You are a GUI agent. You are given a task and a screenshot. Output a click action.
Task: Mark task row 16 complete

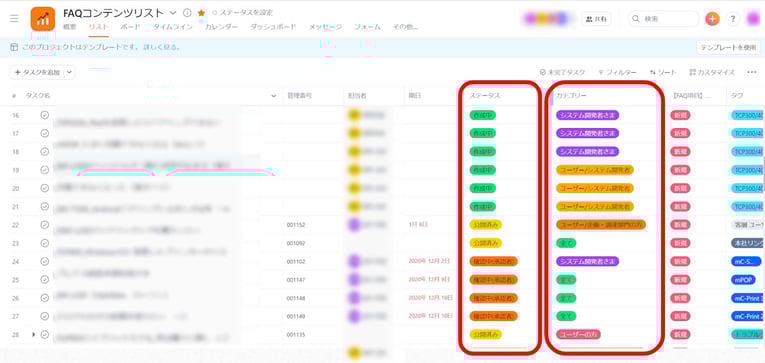click(45, 115)
